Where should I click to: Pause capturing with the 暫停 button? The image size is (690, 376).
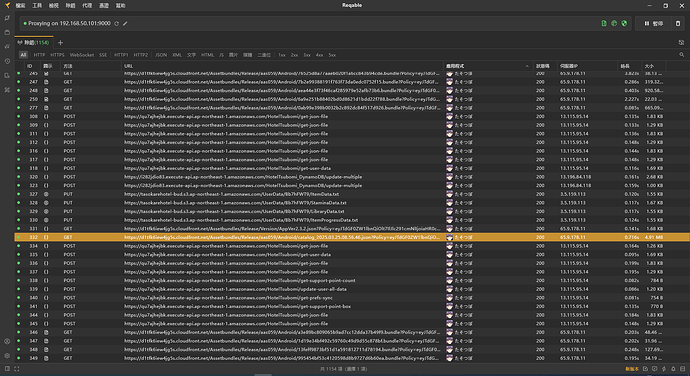[653, 23]
